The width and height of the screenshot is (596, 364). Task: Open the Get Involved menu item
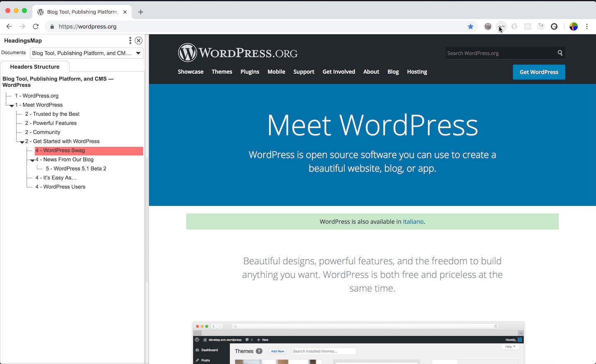(339, 72)
